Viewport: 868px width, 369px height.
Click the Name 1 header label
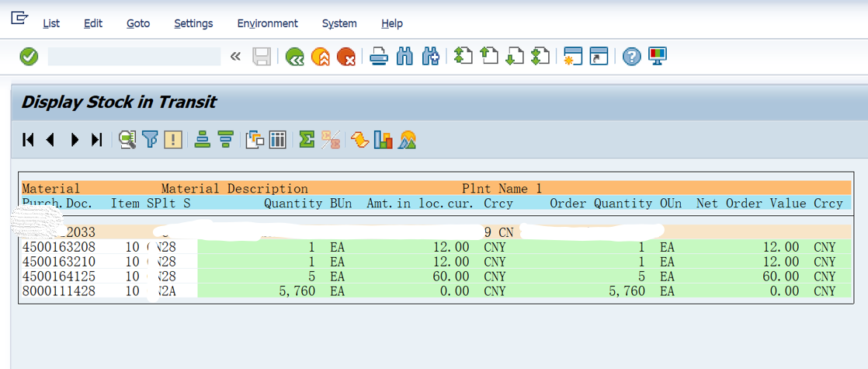(520, 189)
